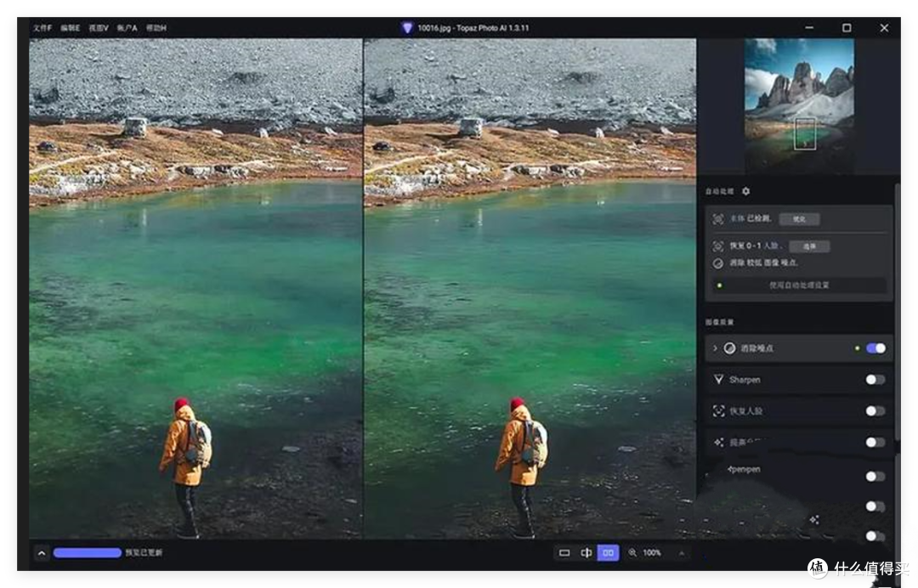Screen dimensions: 918x588
Task: Maximize the Topaz Photo AI window
Action: (x=847, y=27)
